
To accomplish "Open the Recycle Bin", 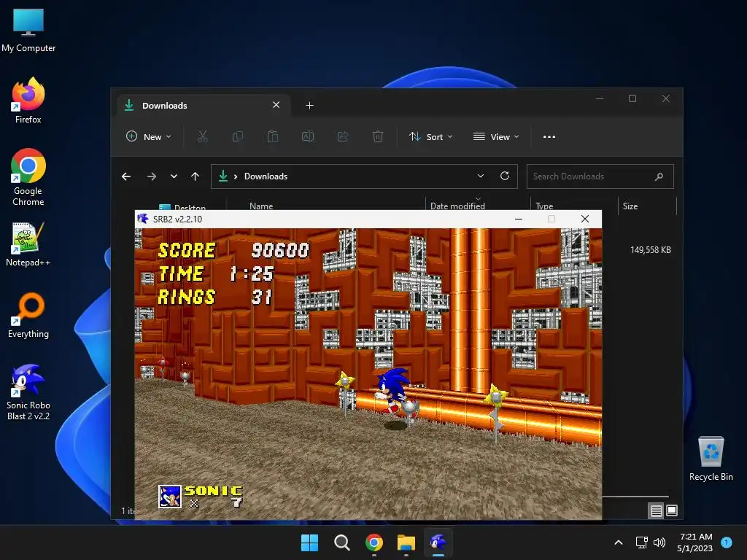I will click(x=711, y=459).
